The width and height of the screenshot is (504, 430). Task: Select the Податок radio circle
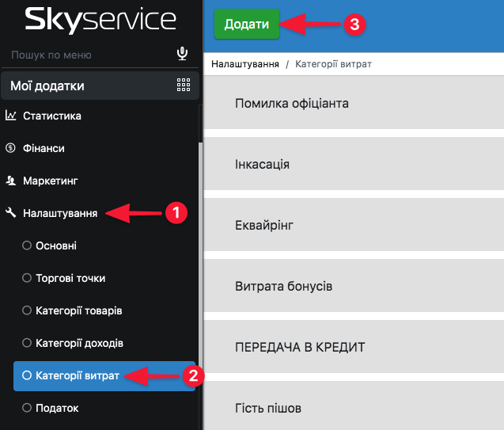tap(27, 408)
